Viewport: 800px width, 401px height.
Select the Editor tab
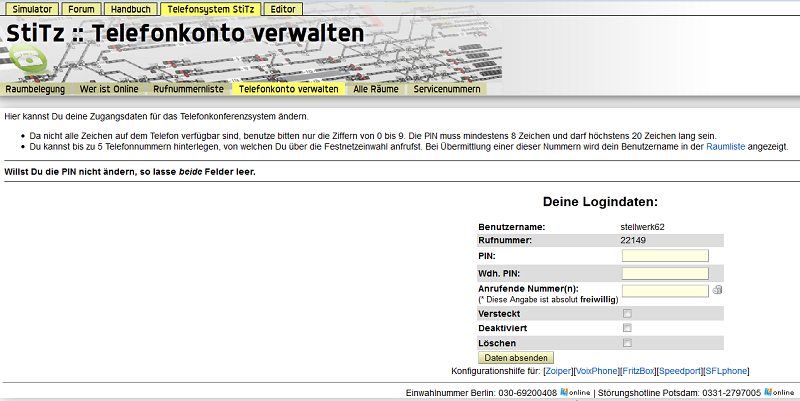(x=283, y=9)
